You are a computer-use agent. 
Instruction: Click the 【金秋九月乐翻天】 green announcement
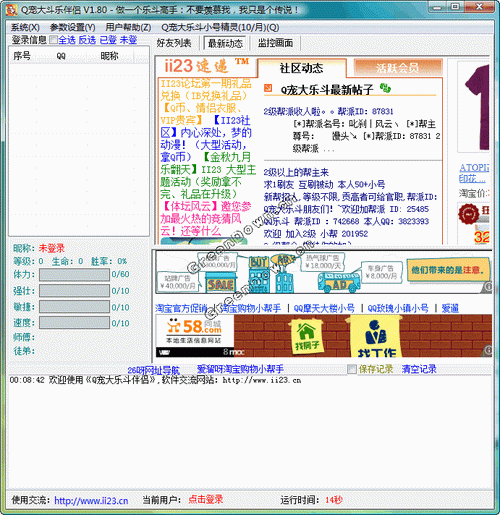(208, 175)
